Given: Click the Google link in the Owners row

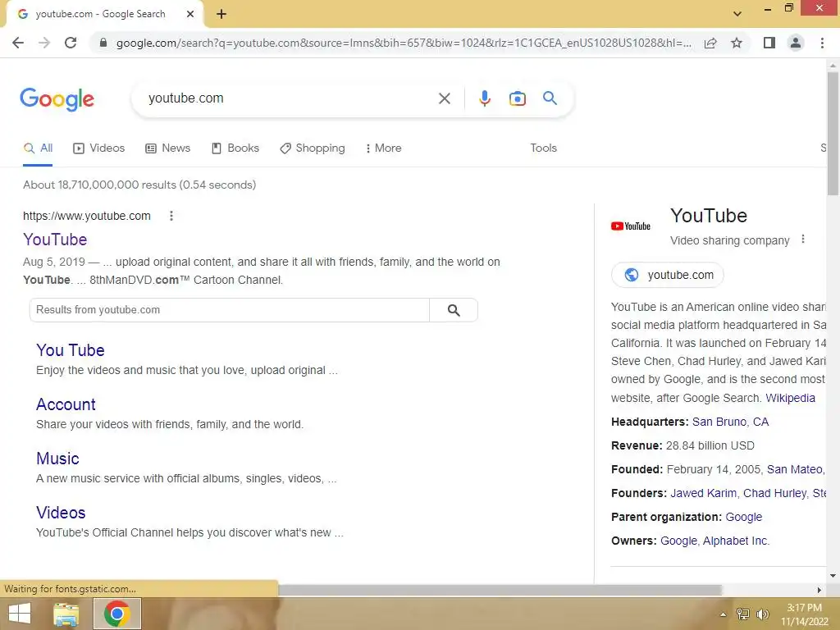Looking at the screenshot, I should coord(678,541).
